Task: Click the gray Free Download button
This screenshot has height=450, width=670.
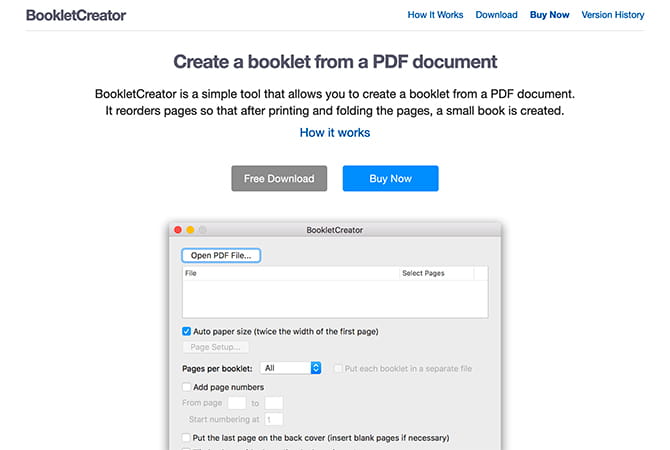Action: (279, 178)
